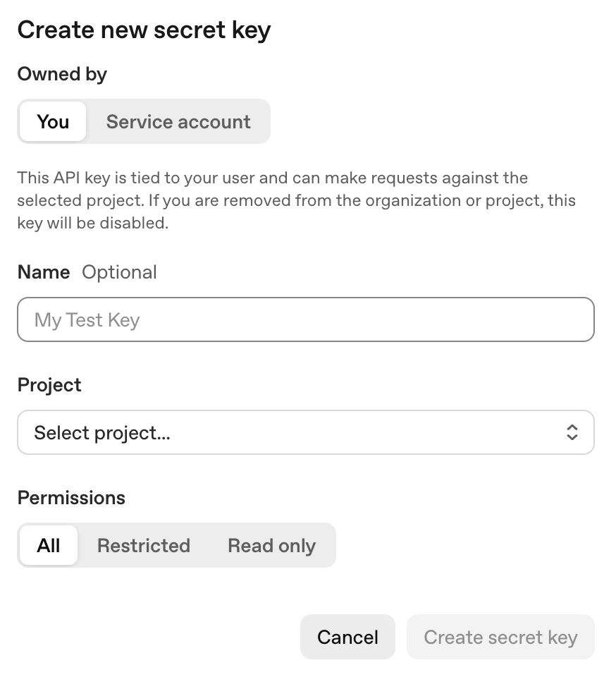Click the up-down chevron icon in Project field
Viewport: 616px width, 677px height.
(572, 432)
